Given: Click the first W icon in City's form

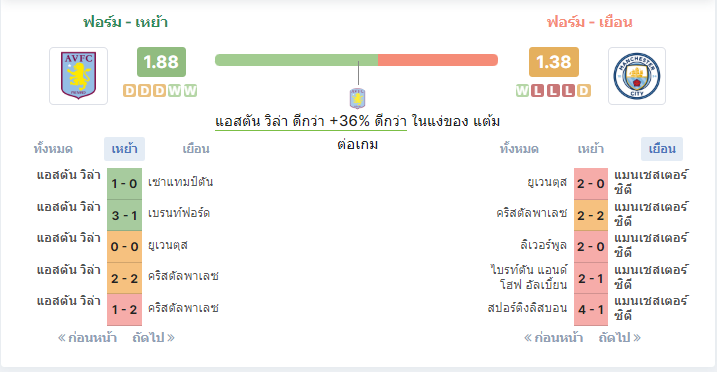Looking at the screenshot, I should [522, 90].
